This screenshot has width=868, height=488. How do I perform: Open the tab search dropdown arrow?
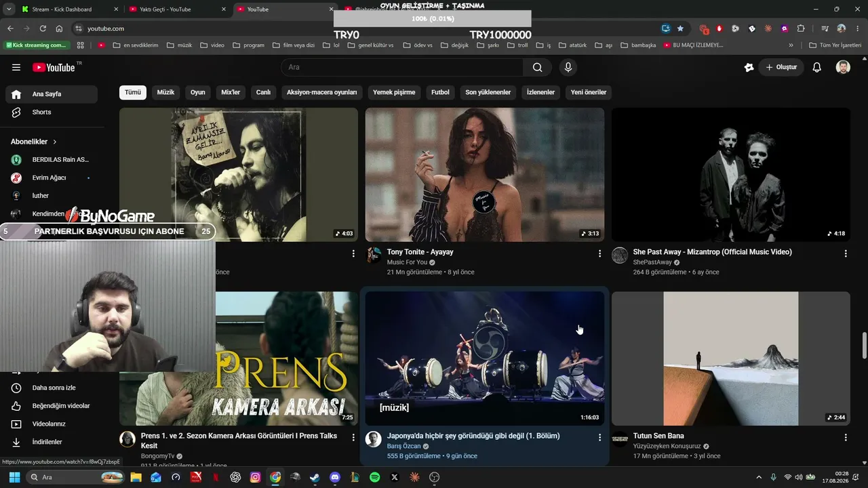click(9, 9)
